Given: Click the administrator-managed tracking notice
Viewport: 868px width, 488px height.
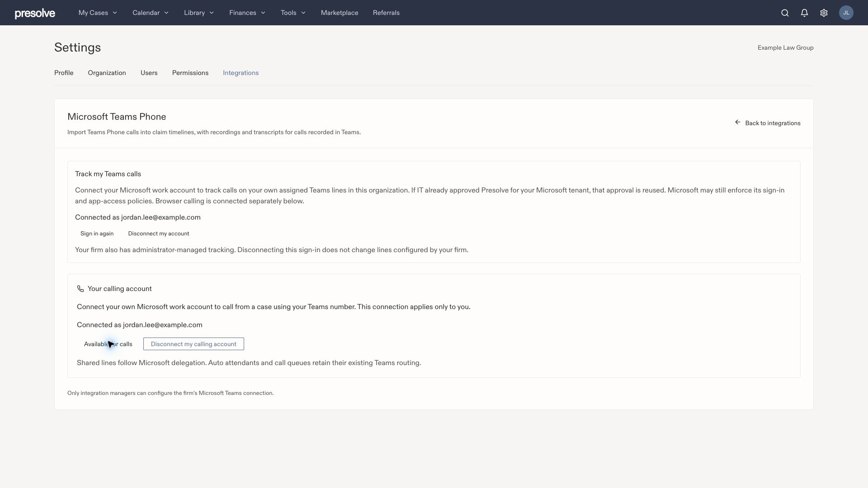Looking at the screenshot, I should coord(272,250).
